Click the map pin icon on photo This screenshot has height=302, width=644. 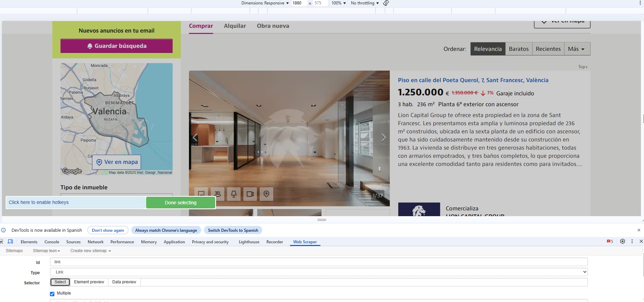[x=266, y=194]
